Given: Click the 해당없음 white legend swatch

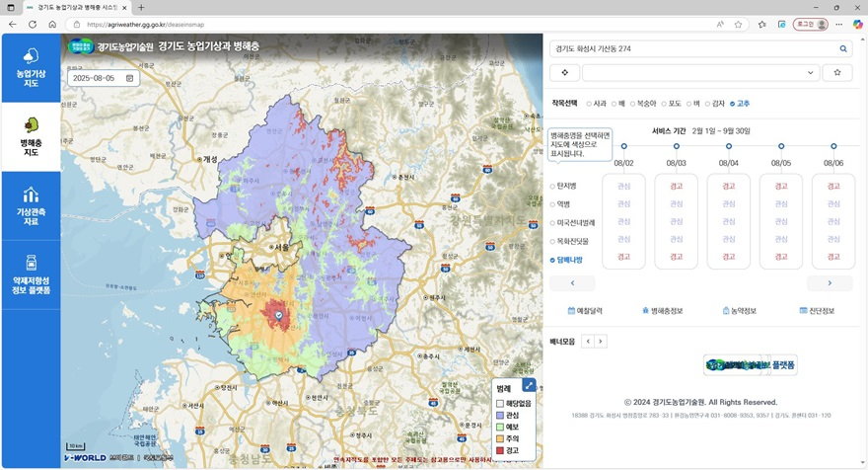Looking at the screenshot, I should point(500,404).
